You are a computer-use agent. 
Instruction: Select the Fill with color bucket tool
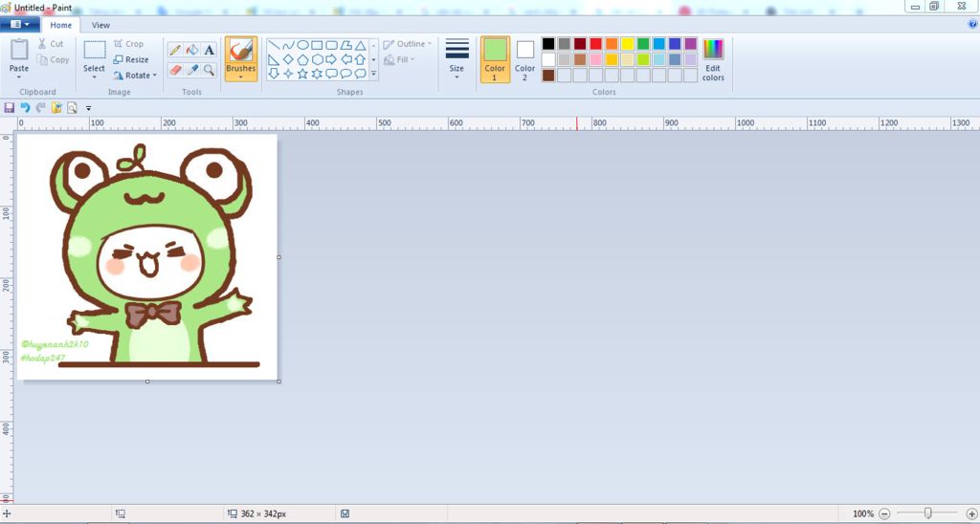192,50
